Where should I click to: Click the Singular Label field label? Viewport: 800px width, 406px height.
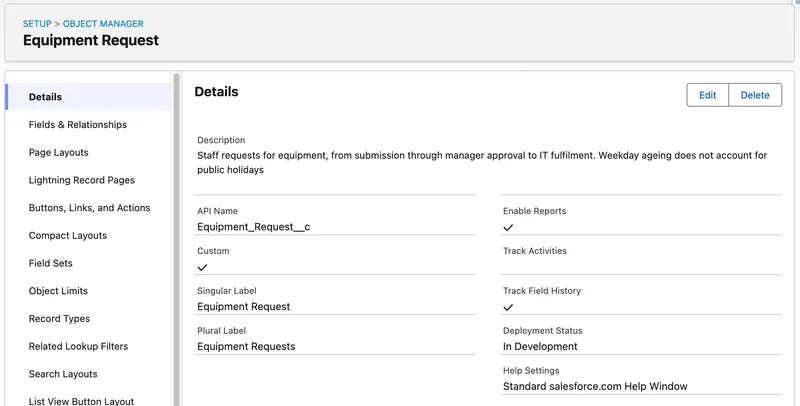coord(227,291)
